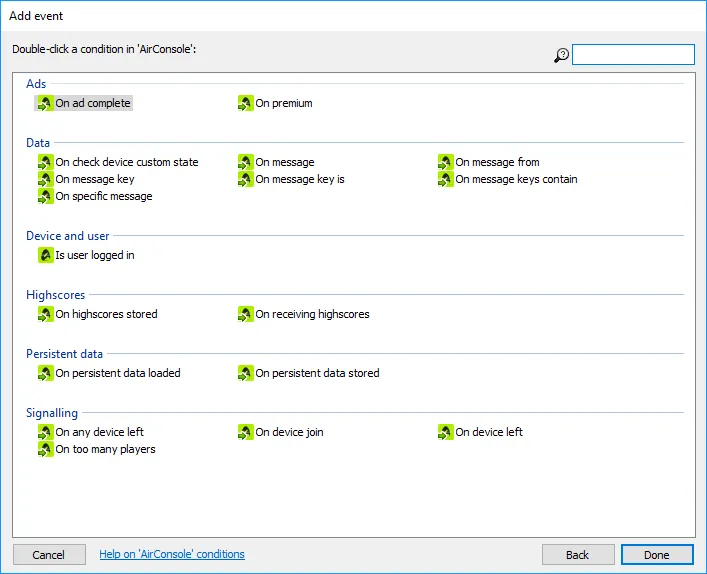The image size is (707, 574).
Task: Click the icon beside 'On message'
Action: 246,162
